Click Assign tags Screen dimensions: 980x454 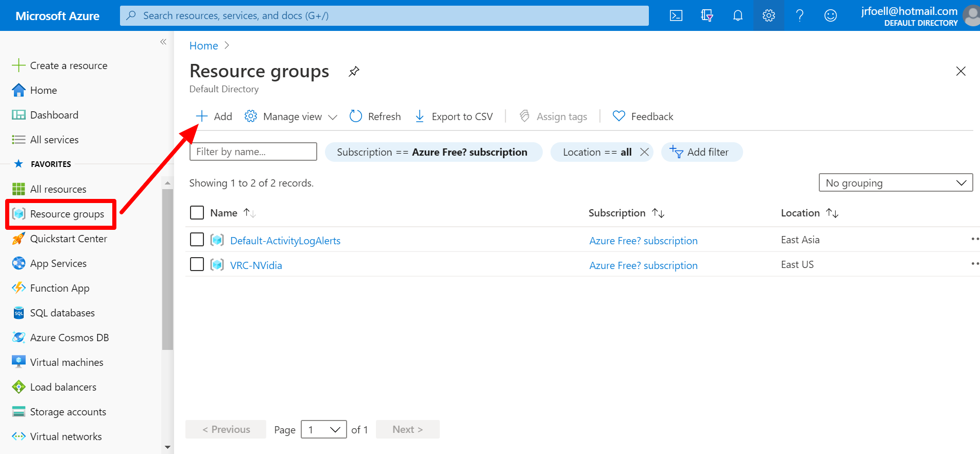pyautogui.click(x=553, y=116)
